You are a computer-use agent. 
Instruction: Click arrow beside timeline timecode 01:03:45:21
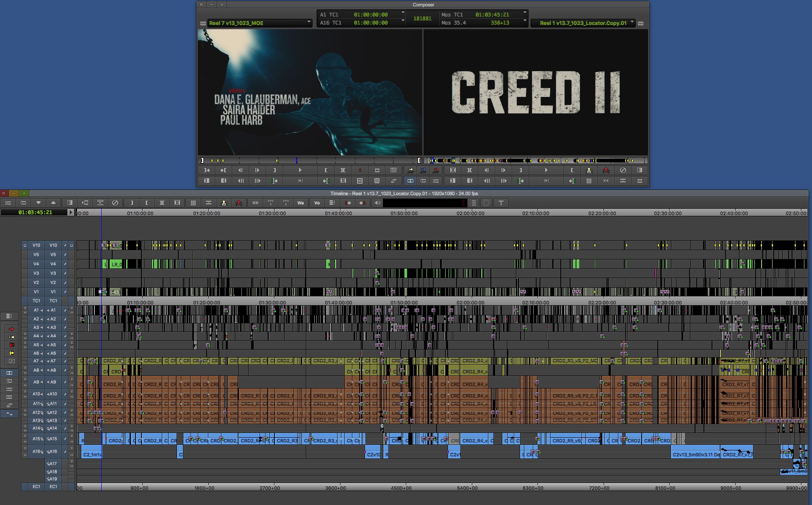(x=71, y=212)
